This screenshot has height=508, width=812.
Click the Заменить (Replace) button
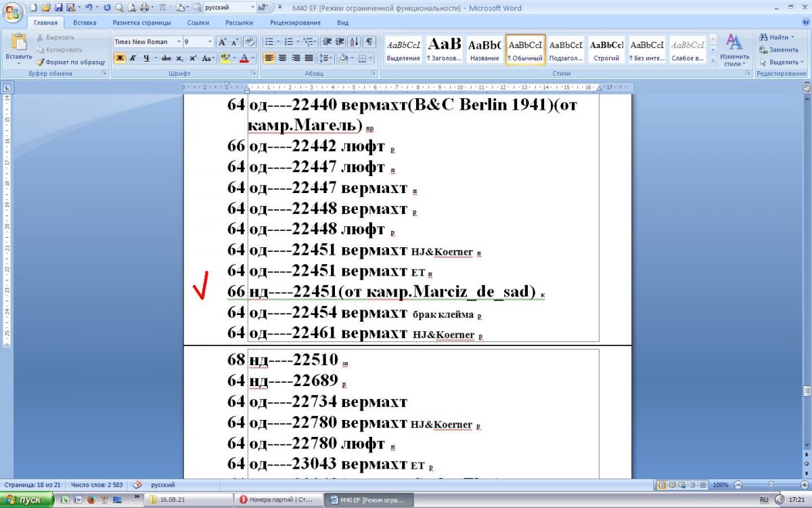point(779,49)
